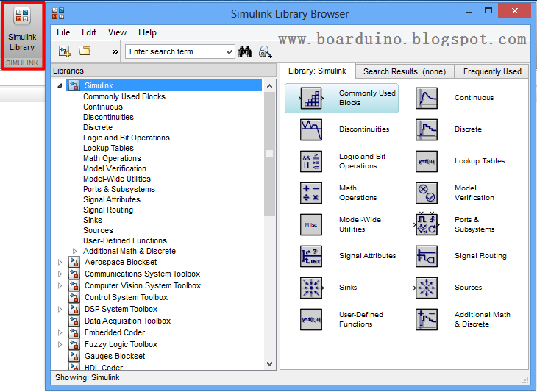The width and height of the screenshot is (537, 392).
Task: Select Sources in the libraries tree
Action: [98, 230]
